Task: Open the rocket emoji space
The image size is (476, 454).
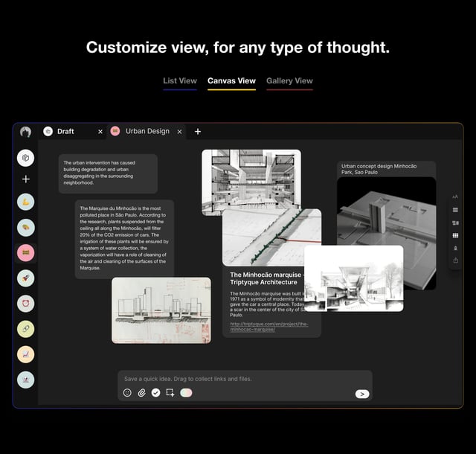Action: (26, 278)
